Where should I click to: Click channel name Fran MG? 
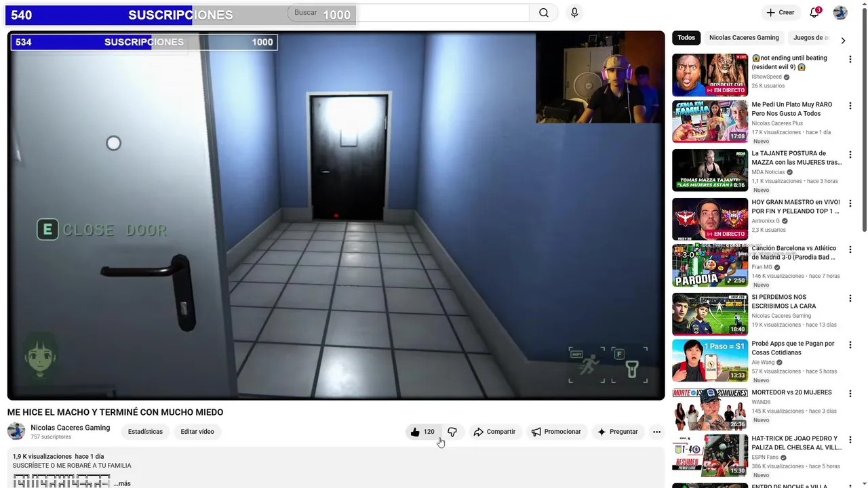pos(762,267)
